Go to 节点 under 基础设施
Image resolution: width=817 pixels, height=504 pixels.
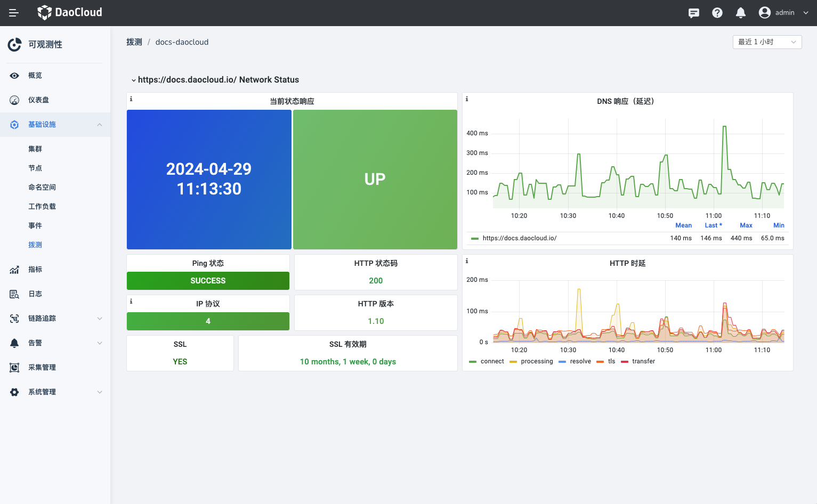(x=35, y=168)
